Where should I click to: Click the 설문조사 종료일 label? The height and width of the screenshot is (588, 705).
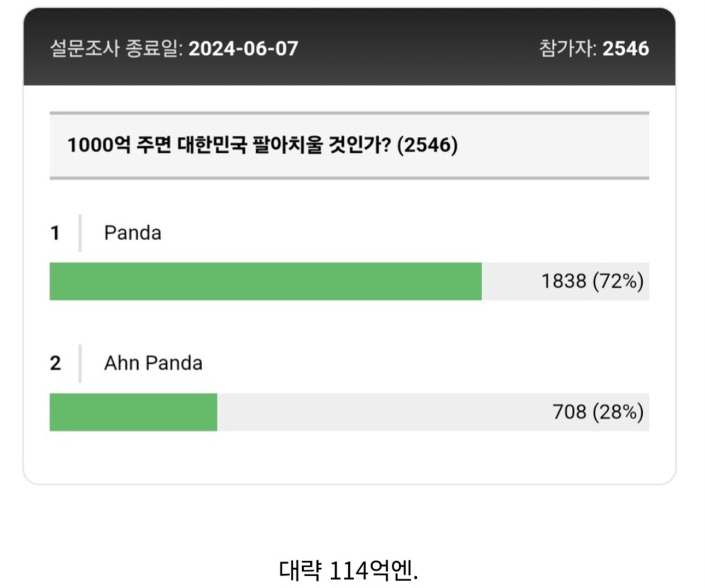click(117, 48)
